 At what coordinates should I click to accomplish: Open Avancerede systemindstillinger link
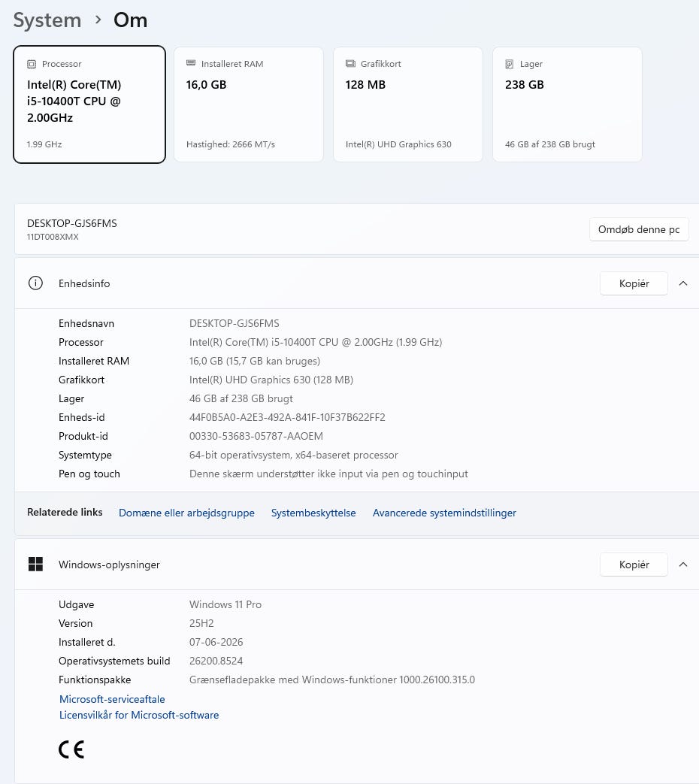[444, 513]
